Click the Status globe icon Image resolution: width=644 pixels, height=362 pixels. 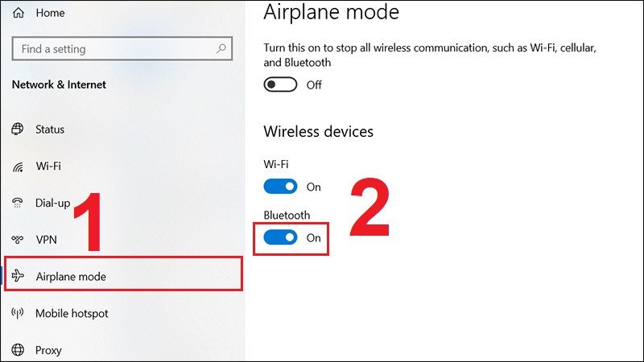tap(18, 130)
